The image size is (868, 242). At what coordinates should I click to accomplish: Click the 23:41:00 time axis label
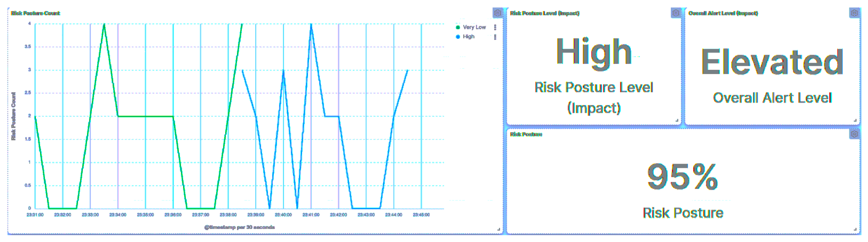(x=311, y=215)
